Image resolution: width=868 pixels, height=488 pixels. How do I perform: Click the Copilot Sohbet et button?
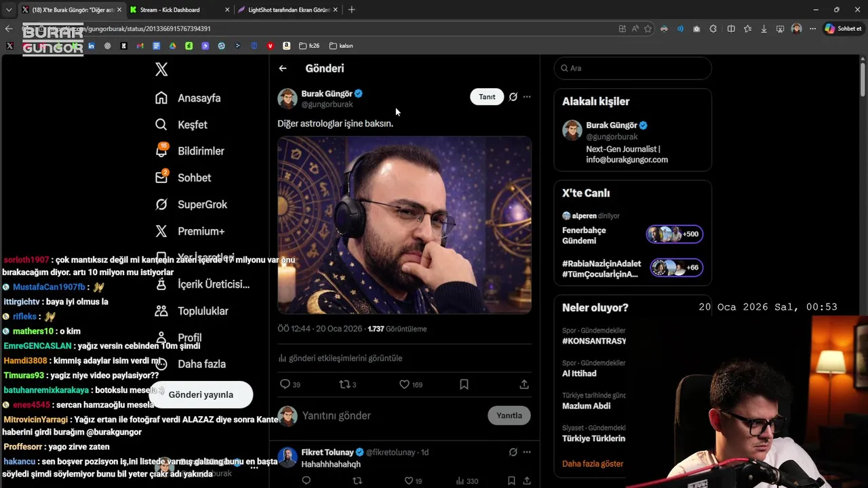[x=844, y=28]
